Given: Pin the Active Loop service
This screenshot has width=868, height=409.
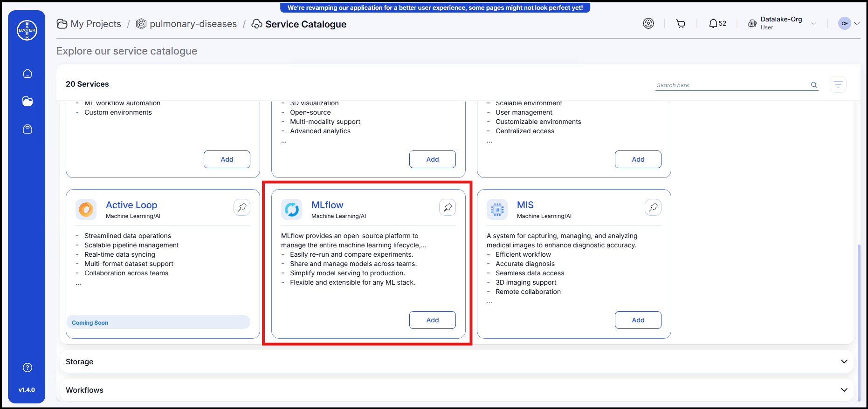Looking at the screenshot, I should (x=242, y=207).
